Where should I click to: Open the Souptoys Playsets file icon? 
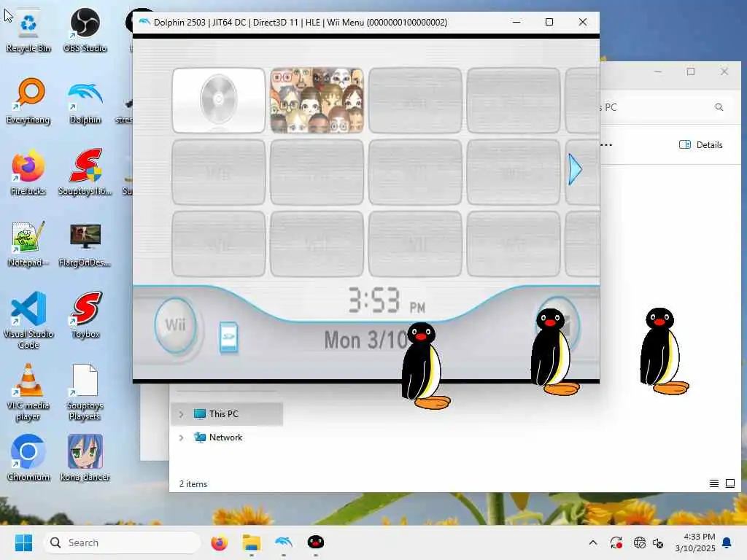85,392
